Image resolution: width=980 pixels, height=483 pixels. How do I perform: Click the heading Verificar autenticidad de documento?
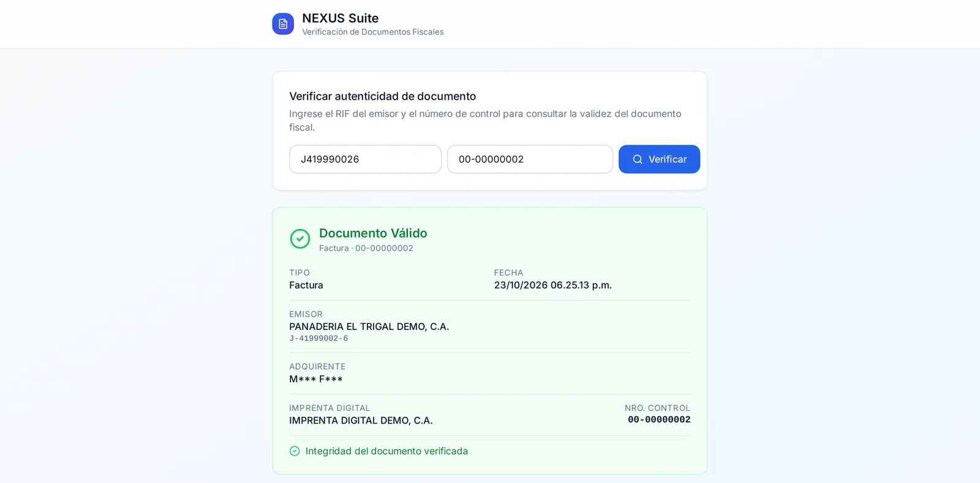pos(383,96)
